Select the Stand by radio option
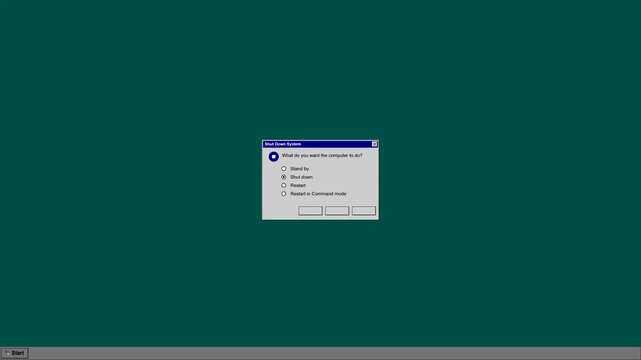The height and width of the screenshot is (360, 641). point(283,169)
